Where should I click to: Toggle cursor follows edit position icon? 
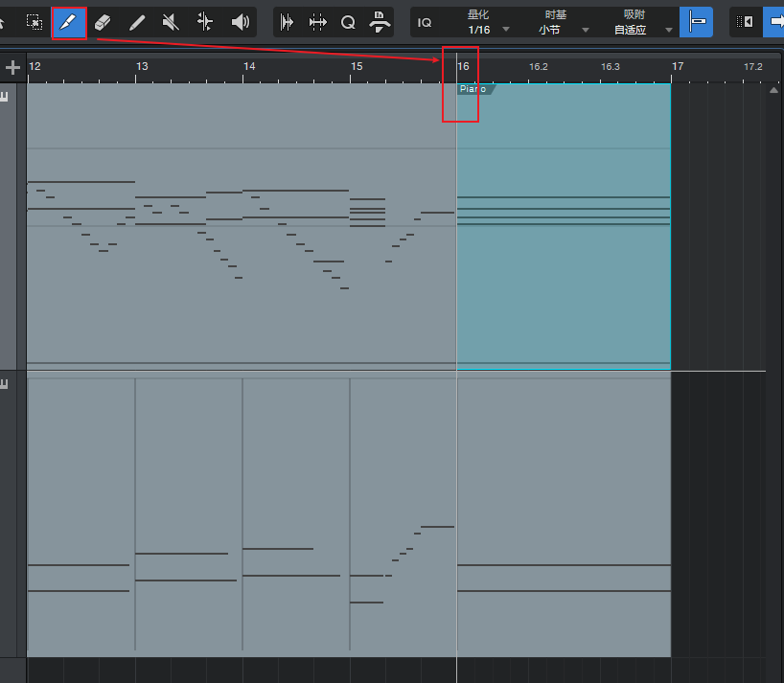(x=745, y=22)
